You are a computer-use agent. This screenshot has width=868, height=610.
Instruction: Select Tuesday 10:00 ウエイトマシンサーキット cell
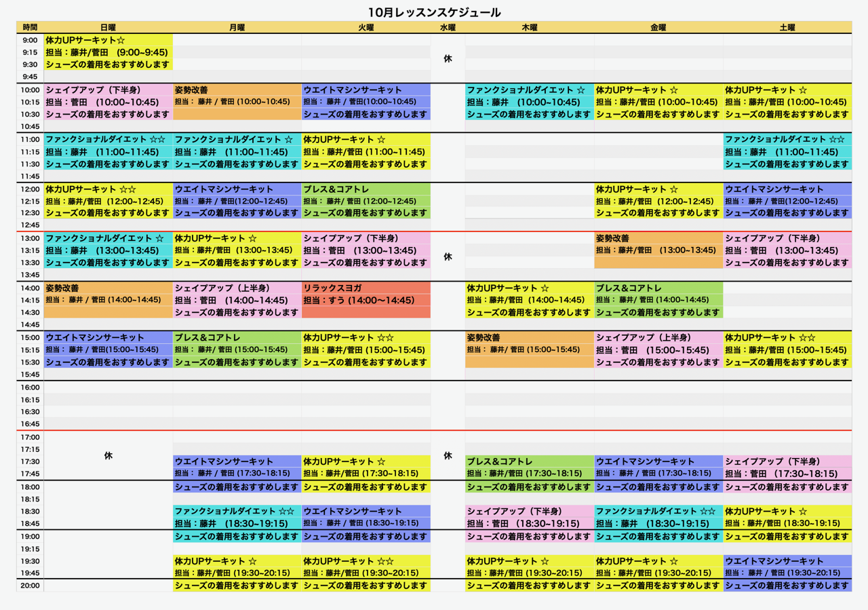pos(366,90)
